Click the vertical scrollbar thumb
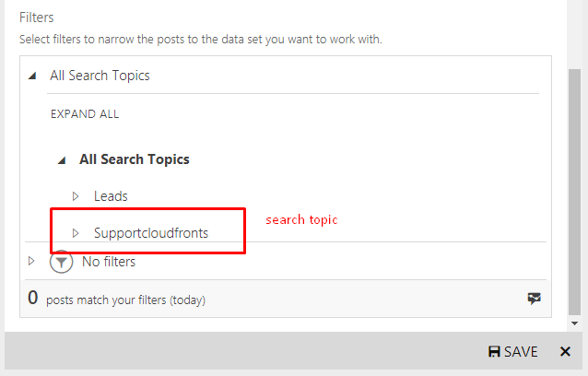This screenshot has height=376, width=588. [x=574, y=192]
